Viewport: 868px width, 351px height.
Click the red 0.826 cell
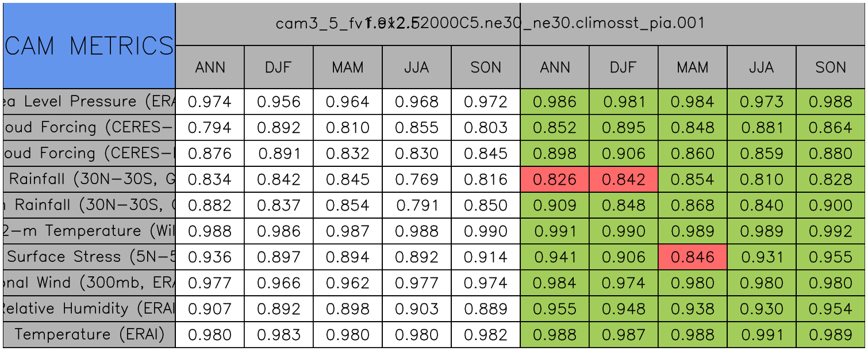[x=555, y=180]
